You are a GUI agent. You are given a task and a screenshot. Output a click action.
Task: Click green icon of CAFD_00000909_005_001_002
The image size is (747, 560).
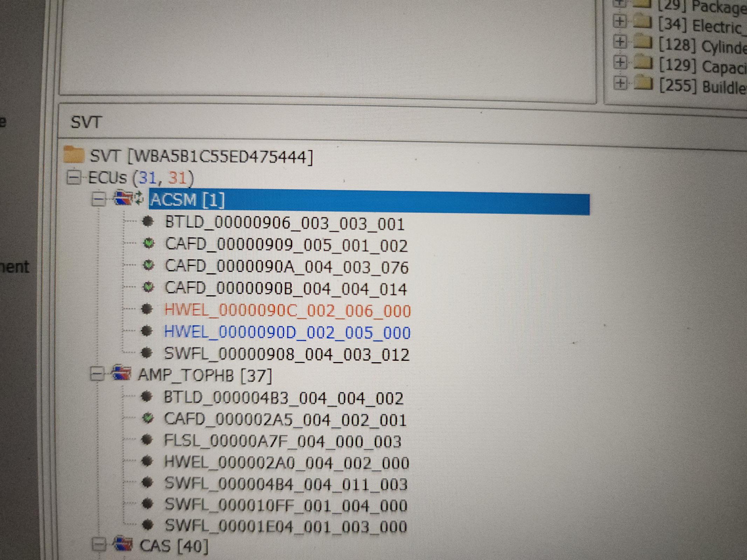click(x=148, y=243)
